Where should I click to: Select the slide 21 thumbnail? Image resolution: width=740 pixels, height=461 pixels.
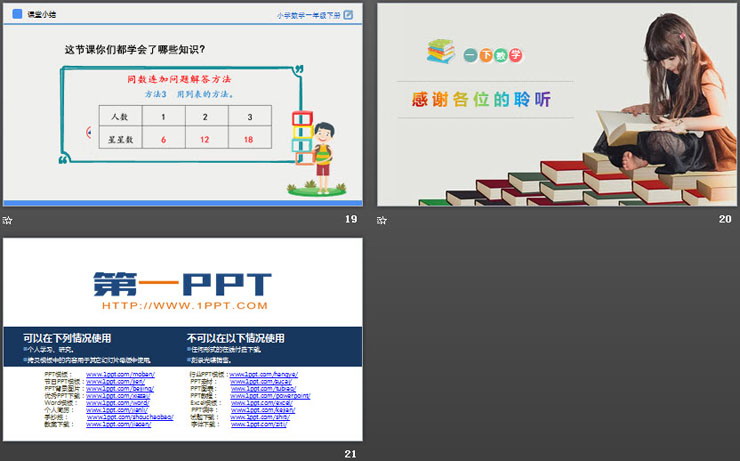click(182, 339)
